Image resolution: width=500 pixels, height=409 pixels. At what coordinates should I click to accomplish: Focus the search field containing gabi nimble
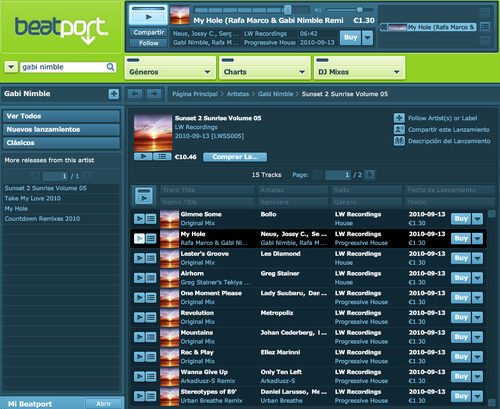63,67
